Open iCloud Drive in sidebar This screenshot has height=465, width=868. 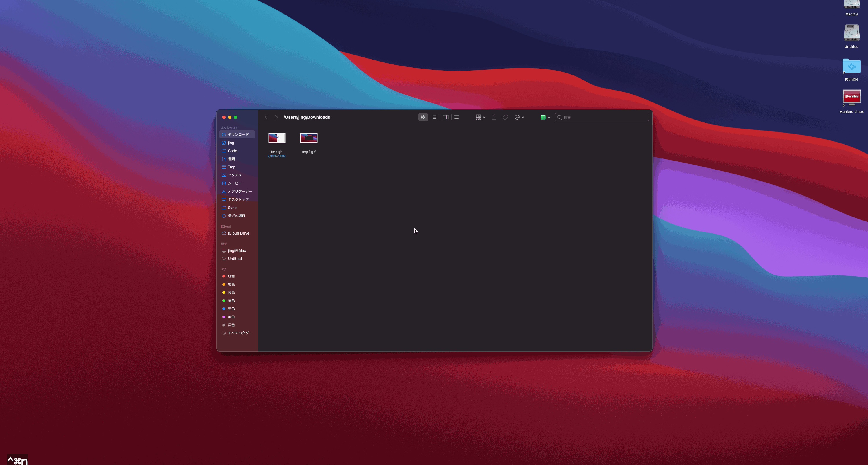coord(238,233)
